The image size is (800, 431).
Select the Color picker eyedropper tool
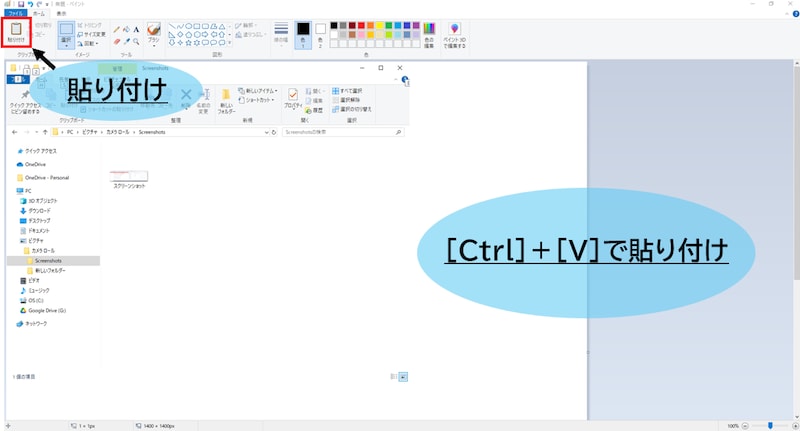tap(127, 41)
